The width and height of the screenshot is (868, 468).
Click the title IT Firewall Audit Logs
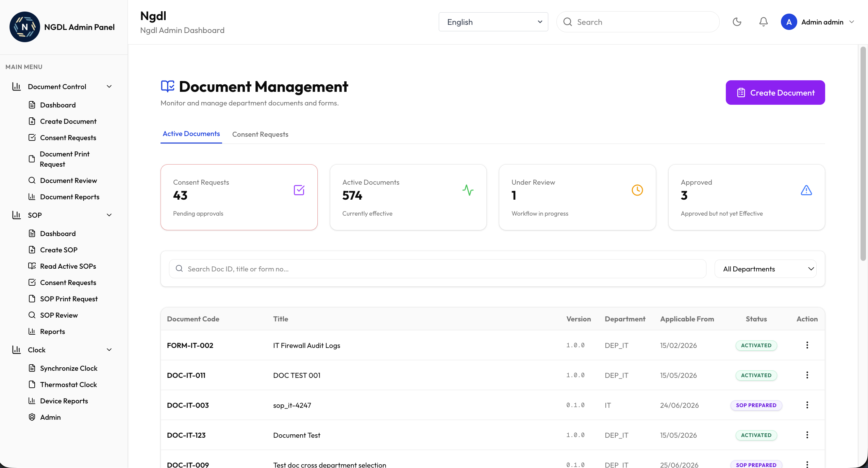[x=306, y=345]
